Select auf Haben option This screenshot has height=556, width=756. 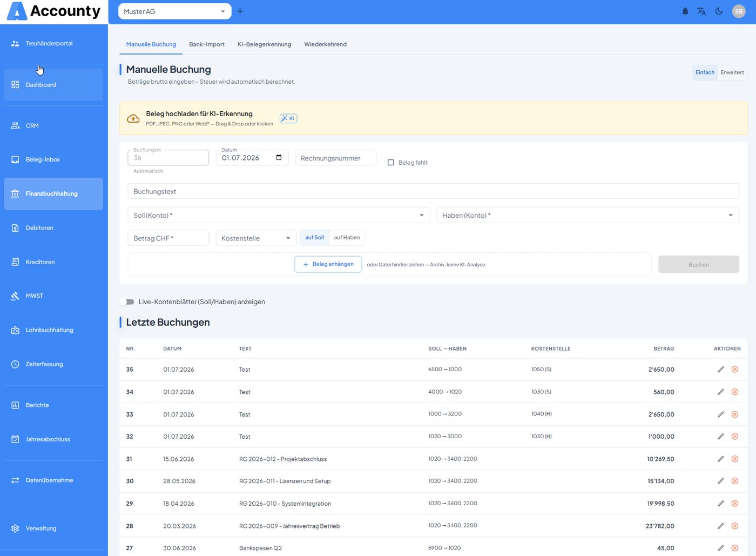(x=347, y=238)
